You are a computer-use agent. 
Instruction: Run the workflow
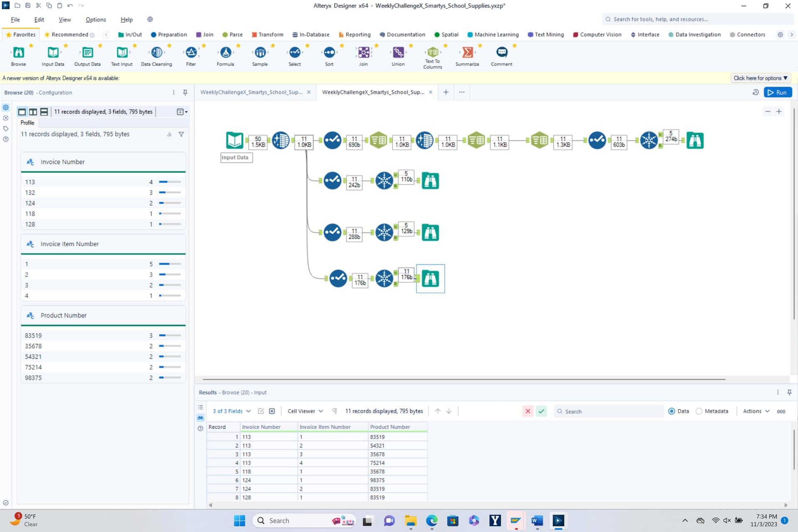tap(778, 92)
